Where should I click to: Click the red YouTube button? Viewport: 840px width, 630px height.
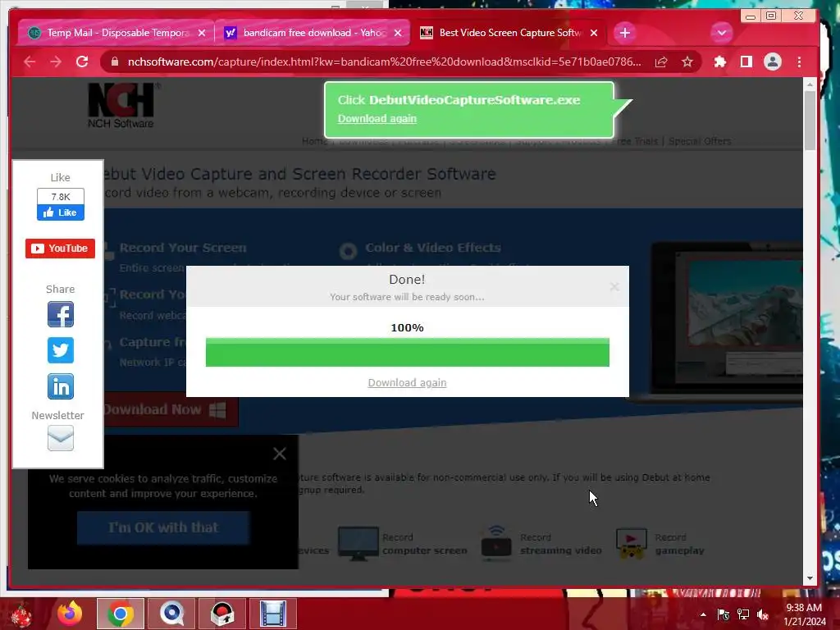(x=60, y=249)
